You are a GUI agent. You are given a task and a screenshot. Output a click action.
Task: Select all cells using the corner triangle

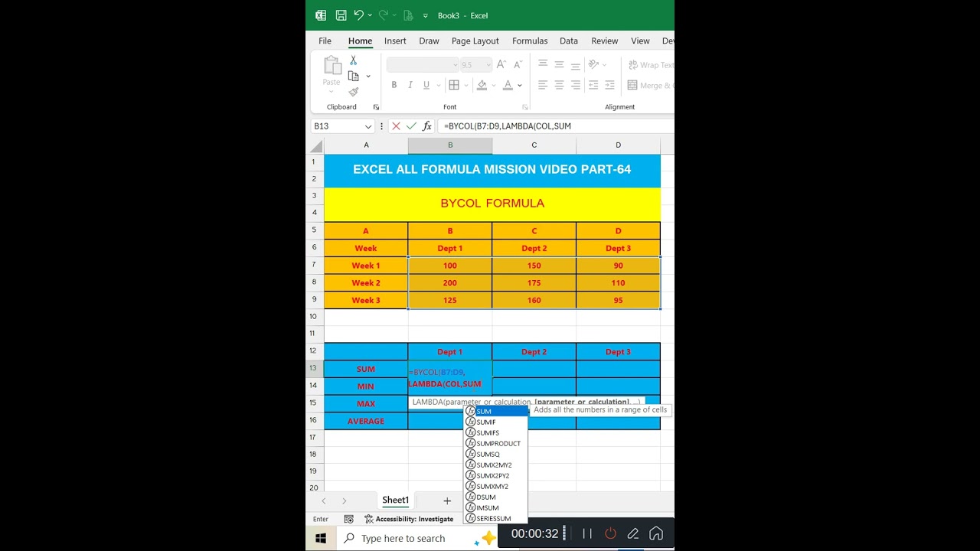[x=316, y=145]
